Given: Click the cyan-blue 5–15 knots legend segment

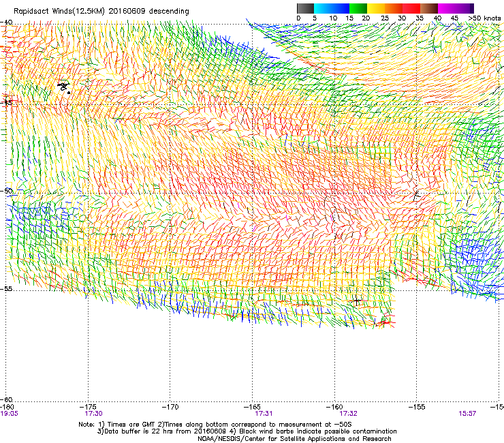Looking at the screenshot, I should [332, 8].
